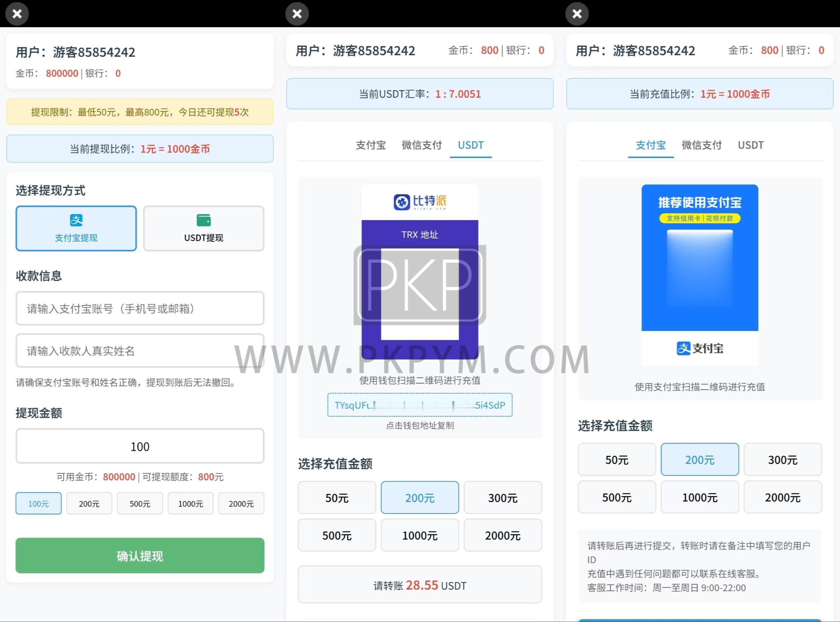Pick the 1000元 quick withdrawal amount

click(x=191, y=503)
